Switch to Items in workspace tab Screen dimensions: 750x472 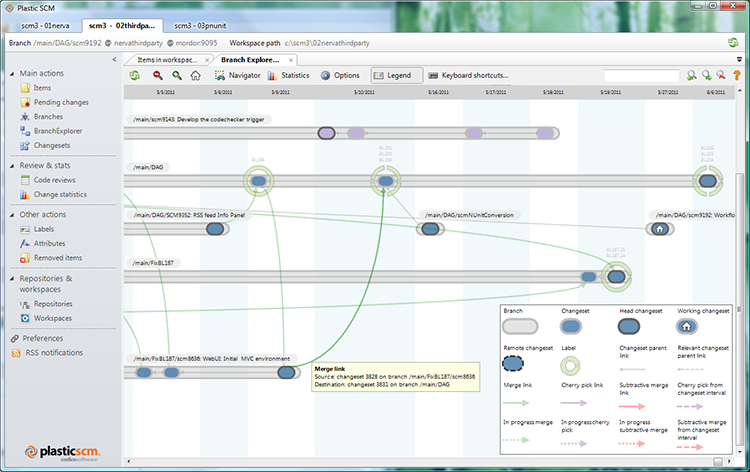click(166, 60)
